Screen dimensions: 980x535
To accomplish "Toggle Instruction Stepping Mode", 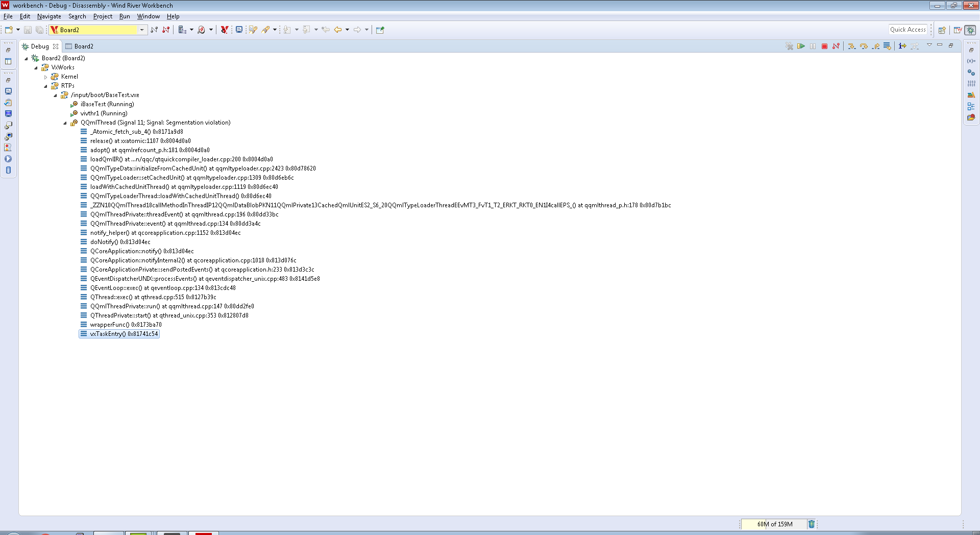I will (x=902, y=46).
